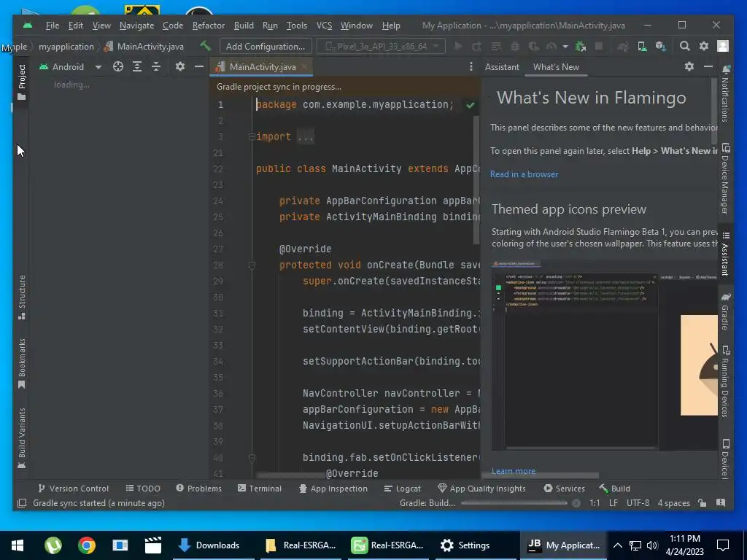Viewport: 747px width, 560px height.
Task: Change the LF line separator
Action: pyautogui.click(x=613, y=503)
